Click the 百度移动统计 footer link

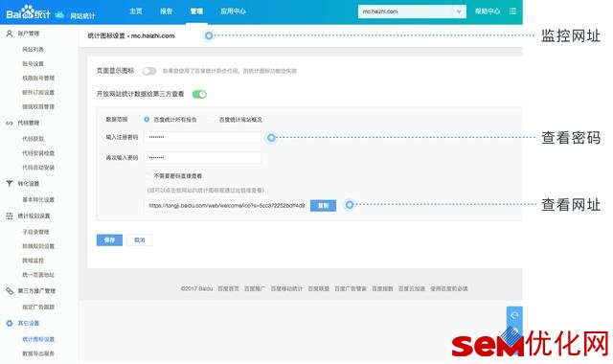(287, 289)
